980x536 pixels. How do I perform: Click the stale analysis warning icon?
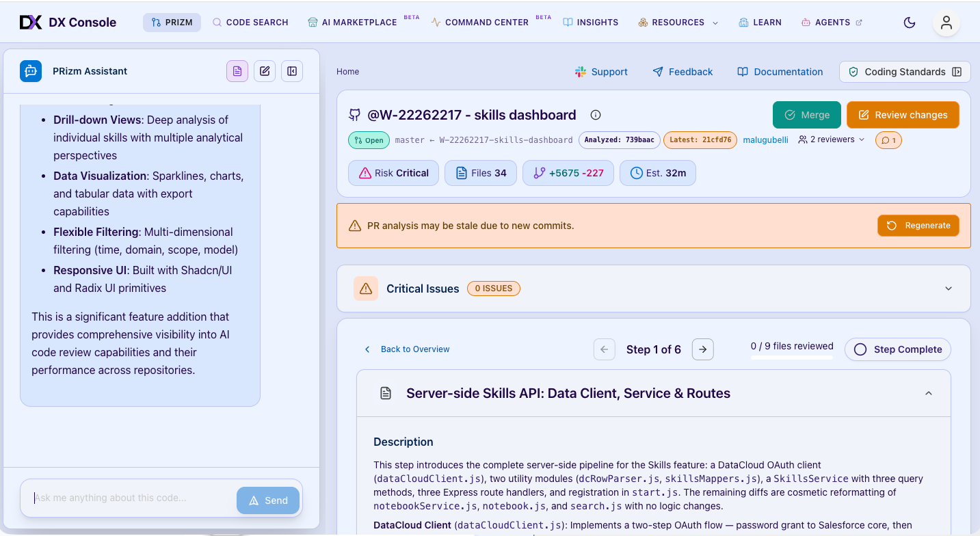(x=354, y=226)
